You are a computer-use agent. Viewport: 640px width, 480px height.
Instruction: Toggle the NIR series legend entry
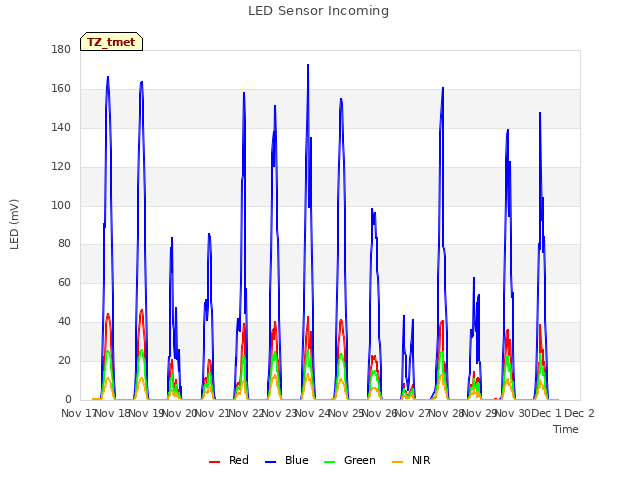pos(411,460)
